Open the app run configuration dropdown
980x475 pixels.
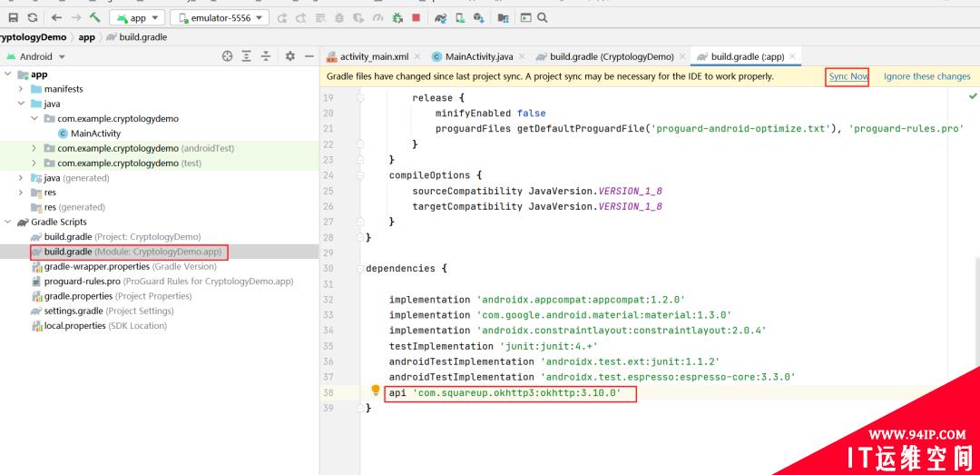coord(138,18)
